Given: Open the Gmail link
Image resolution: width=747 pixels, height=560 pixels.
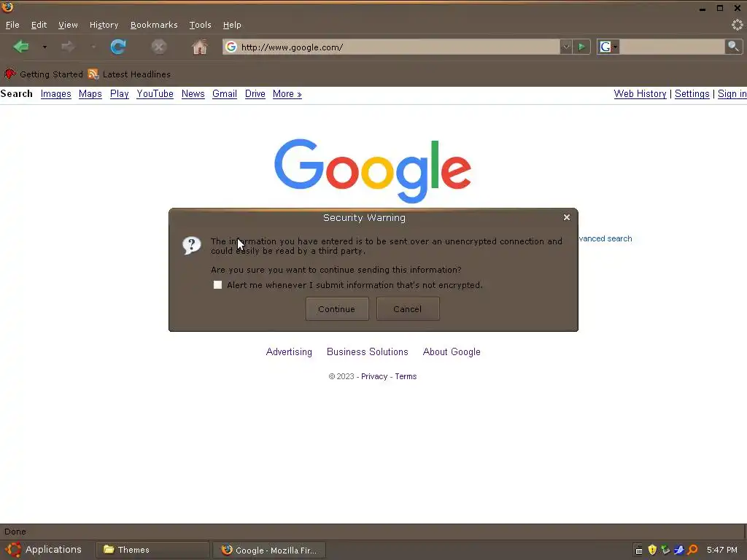Looking at the screenshot, I should [x=225, y=94].
